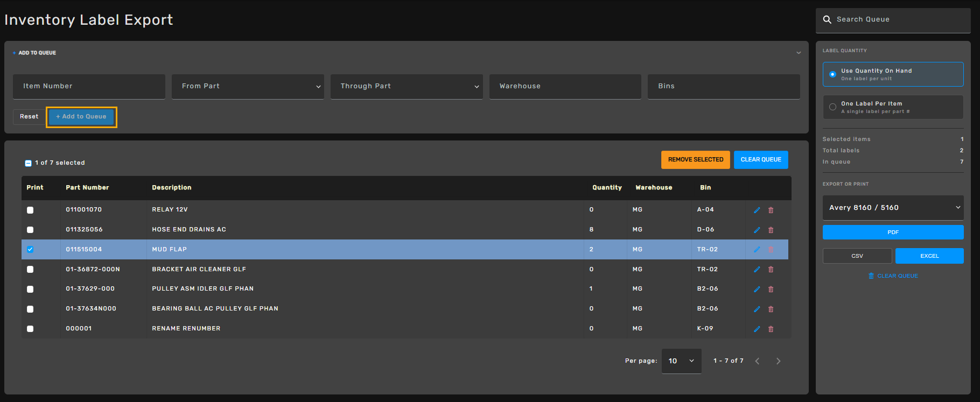
Task: Delete the BEARING BALL AC PULLEY row
Action: pos(771,309)
